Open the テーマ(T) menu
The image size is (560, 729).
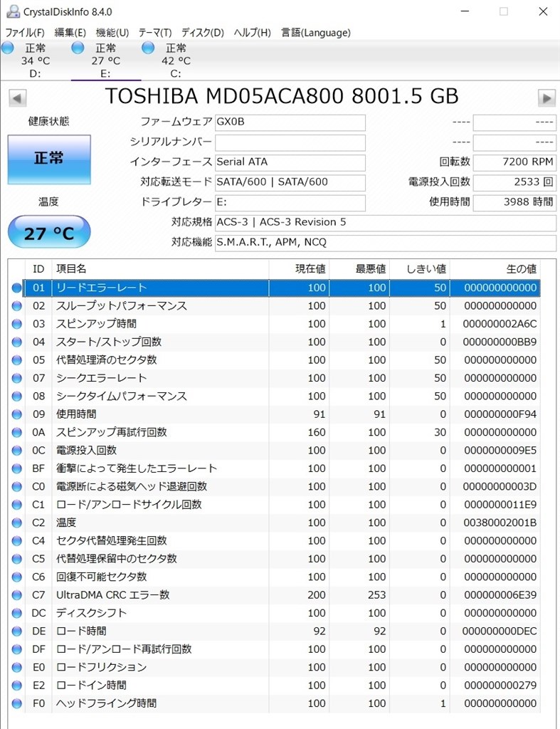pos(155,33)
